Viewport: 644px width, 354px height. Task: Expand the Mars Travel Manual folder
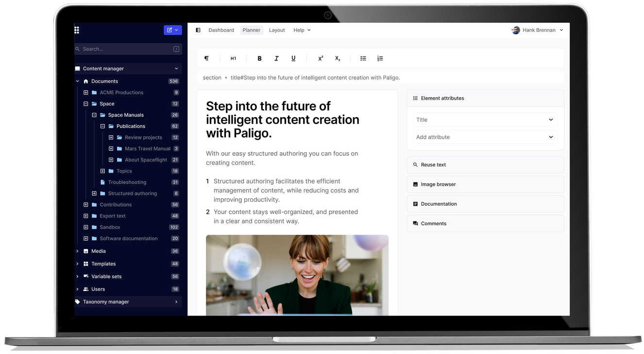(x=111, y=149)
